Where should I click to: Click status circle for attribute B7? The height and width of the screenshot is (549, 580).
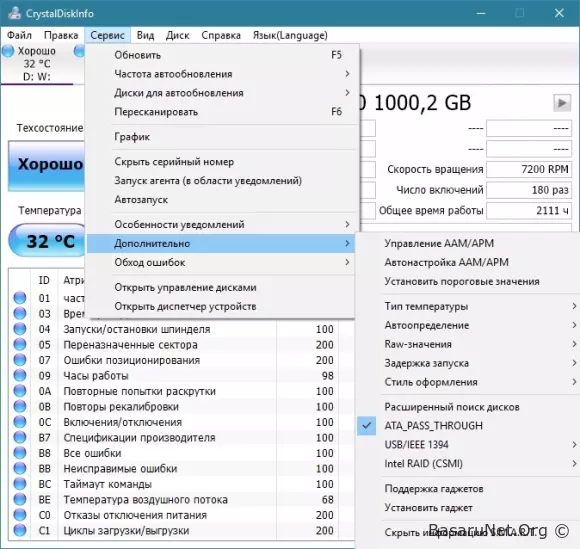tap(20, 438)
